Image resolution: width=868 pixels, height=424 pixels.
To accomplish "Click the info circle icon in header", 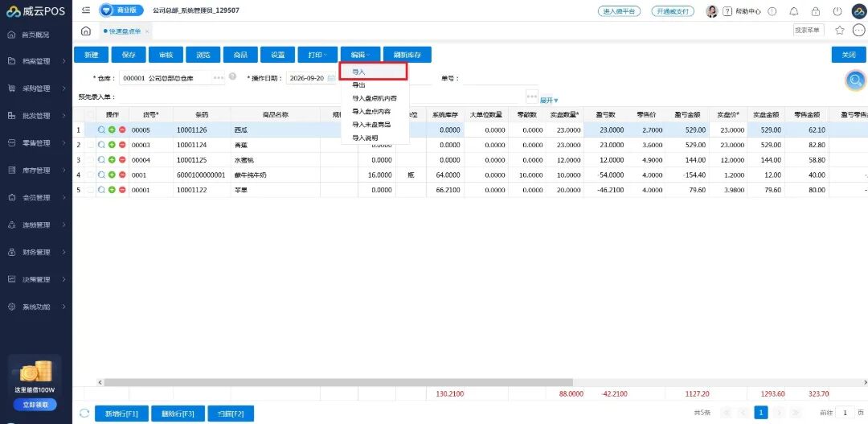I will (772, 11).
